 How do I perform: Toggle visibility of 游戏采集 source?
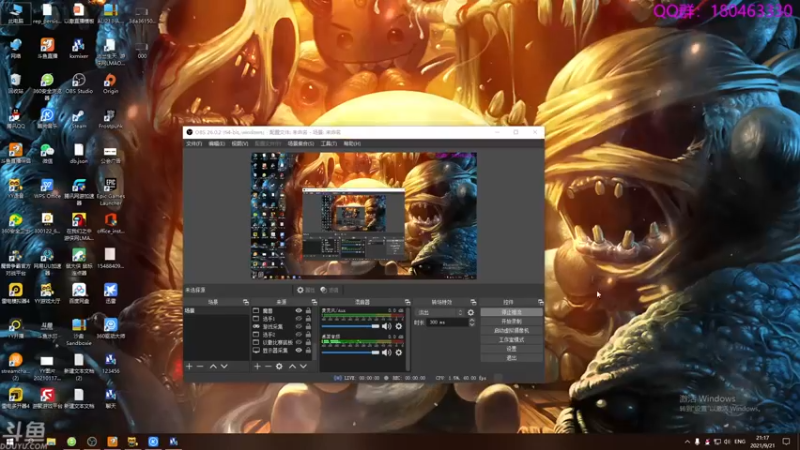[299, 327]
